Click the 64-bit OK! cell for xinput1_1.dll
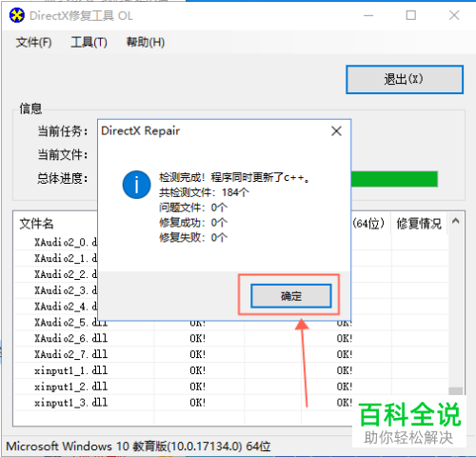This screenshot has width=476, height=457. (x=345, y=370)
